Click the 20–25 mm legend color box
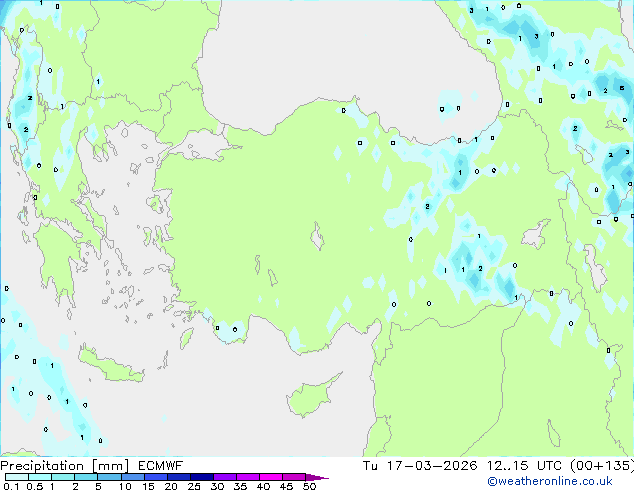Image resolution: width=634 pixels, height=490 pixels. [179, 477]
